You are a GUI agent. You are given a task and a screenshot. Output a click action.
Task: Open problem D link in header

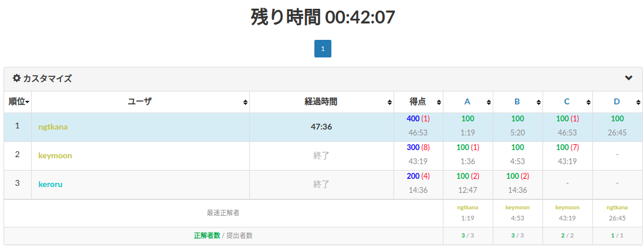click(616, 102)
